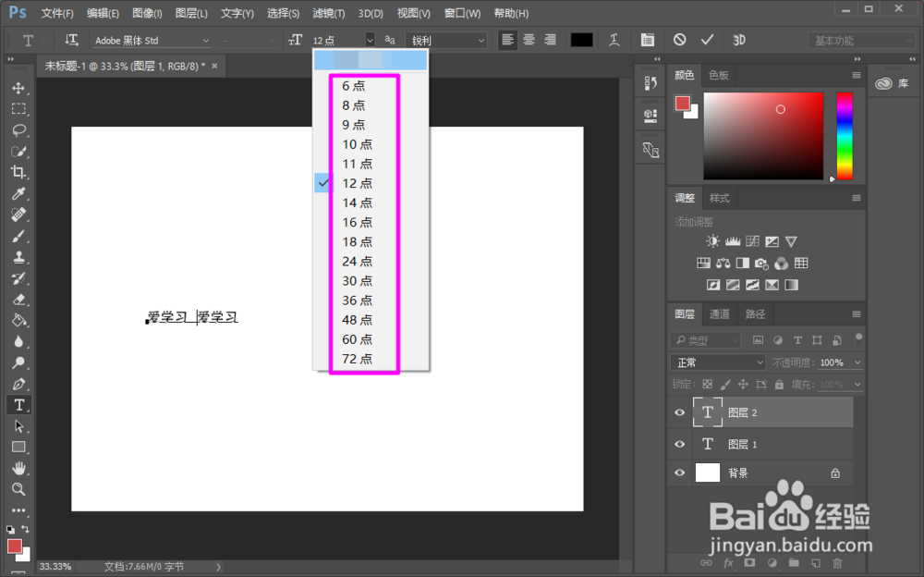Activate the Horizontal Type tool
Screen dimensions: 924x577
pyautogui.click(x=19, y=404)
